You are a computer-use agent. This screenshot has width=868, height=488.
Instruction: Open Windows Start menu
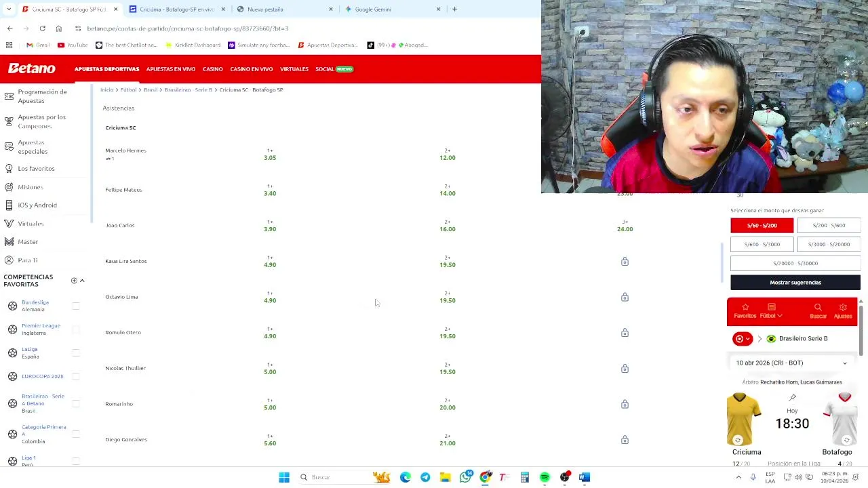284,477
